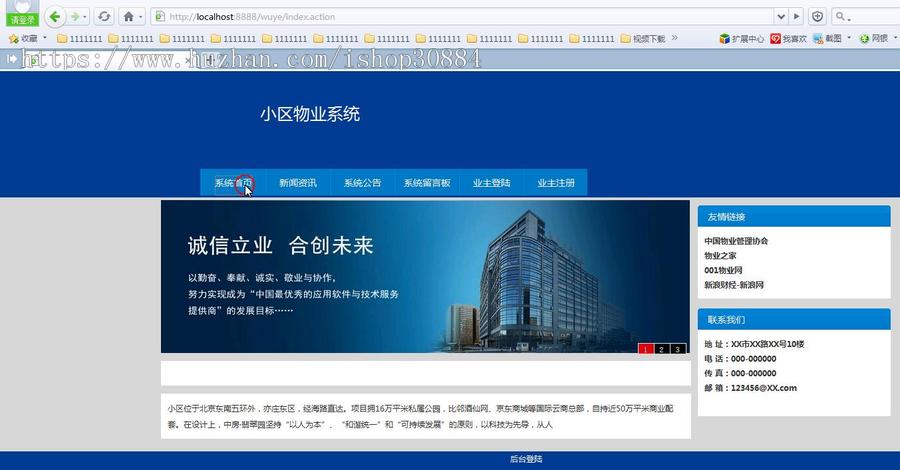This screenshot has height=470, width=900.
Task: Open the 新闻资讯 menu item
Action: tap(297, 182)
